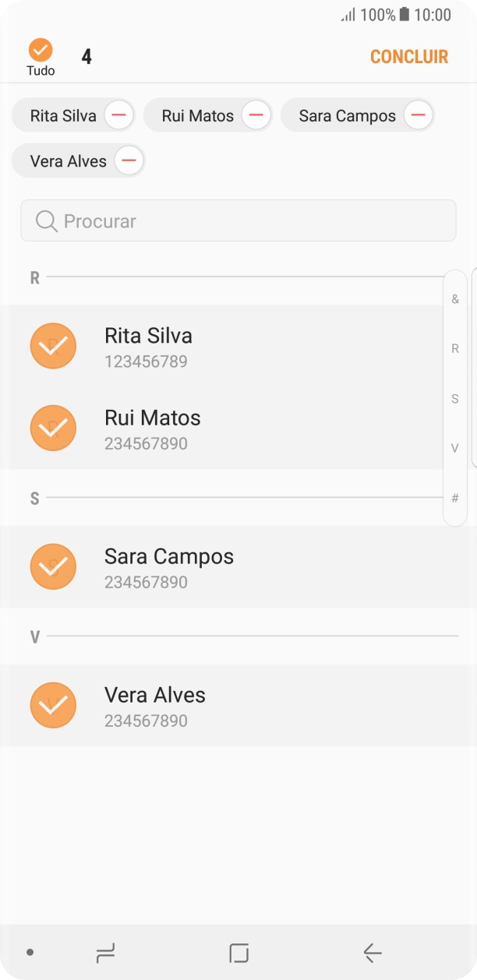
Task: Select the # entry in index bar
Action: pos(455,498)
